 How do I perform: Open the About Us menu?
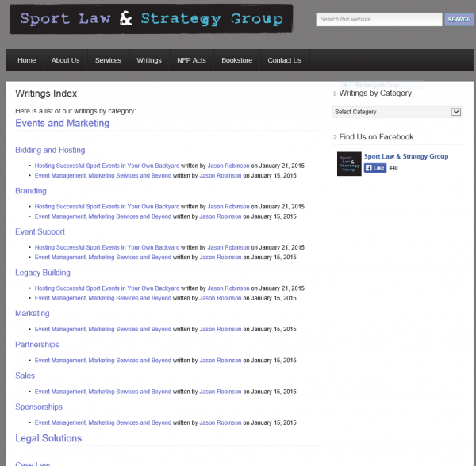65,60
